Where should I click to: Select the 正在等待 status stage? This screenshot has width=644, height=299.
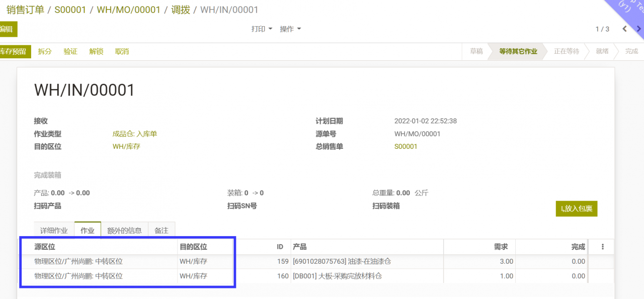[x=567, y=51]
